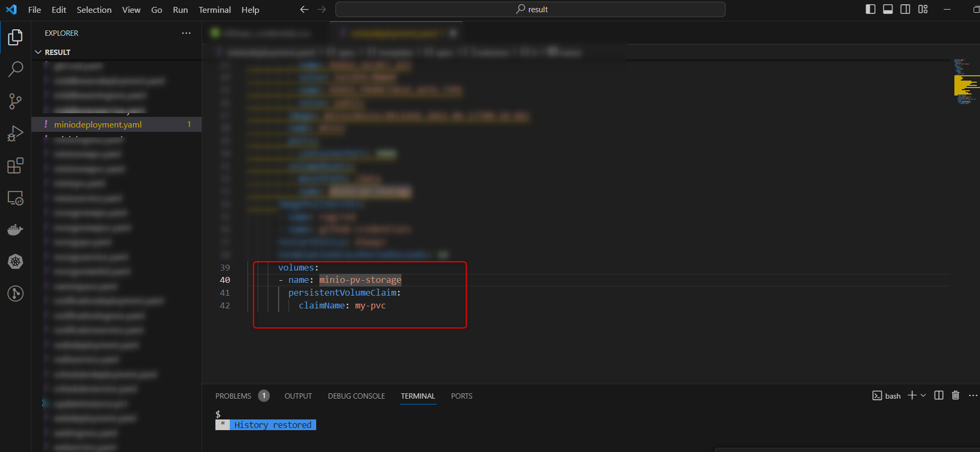Open the Docker view icon
Image resolution: width=980 pixels, height=452 pixels.
[15, 230]
